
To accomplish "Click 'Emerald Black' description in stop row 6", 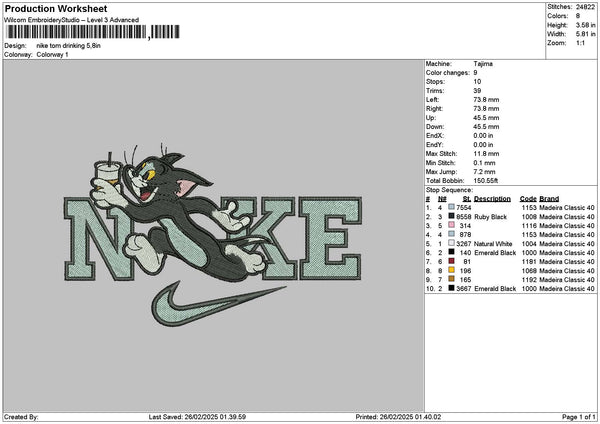I will coord(495,252).
